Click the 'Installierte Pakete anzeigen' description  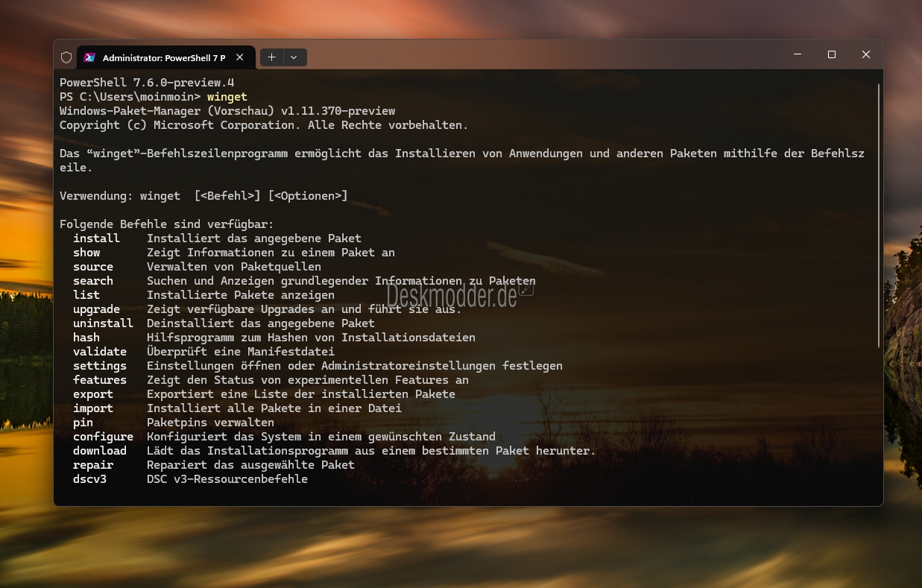[241, 295]
